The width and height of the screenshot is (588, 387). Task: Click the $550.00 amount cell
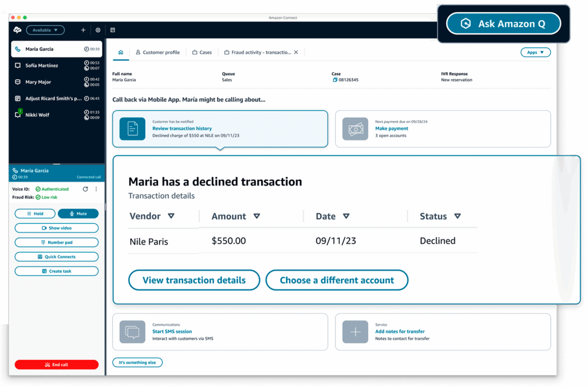pyautogui.click(x=229, y=241)
